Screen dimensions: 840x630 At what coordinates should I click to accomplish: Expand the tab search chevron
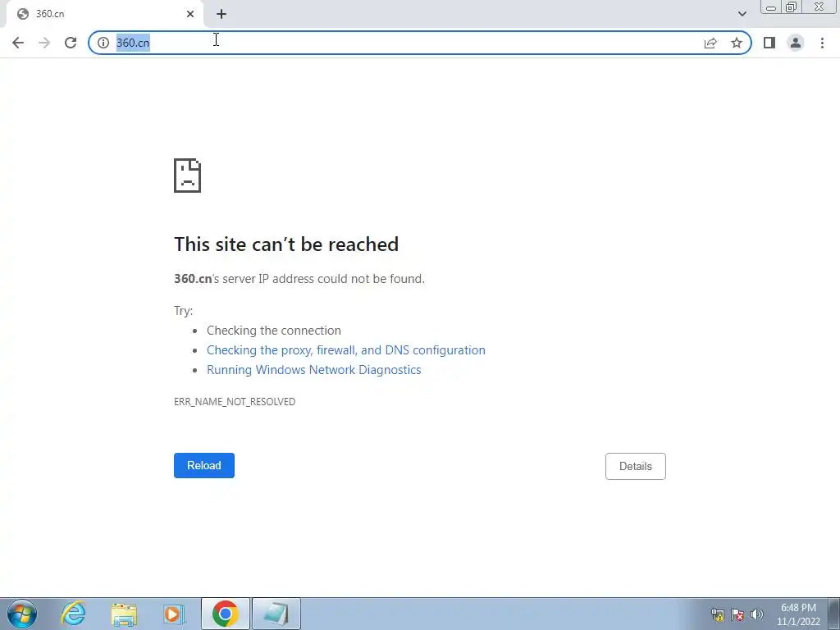(742, 14)
